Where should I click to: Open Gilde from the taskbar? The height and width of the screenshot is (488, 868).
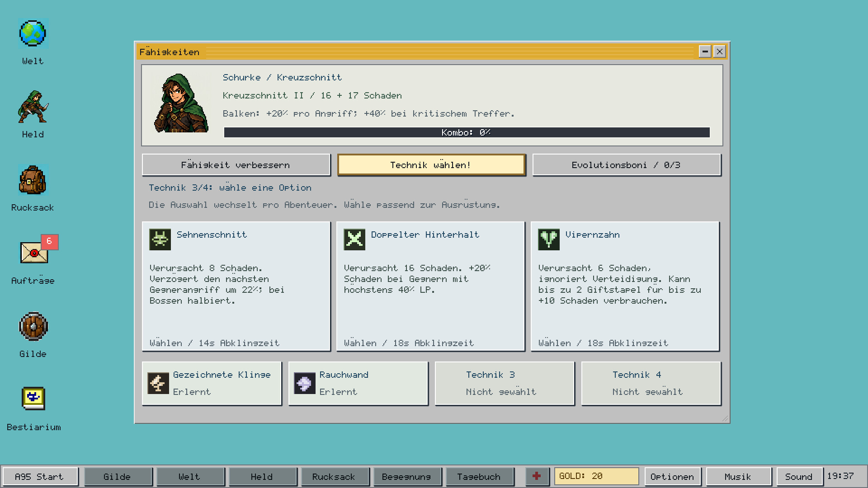(x=118, y=477)
